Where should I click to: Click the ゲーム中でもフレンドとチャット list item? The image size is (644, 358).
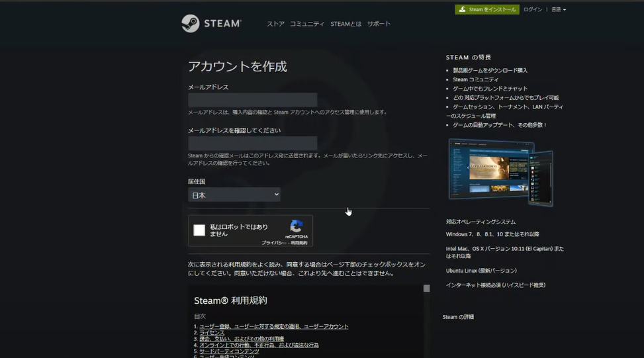pos(490,88)
